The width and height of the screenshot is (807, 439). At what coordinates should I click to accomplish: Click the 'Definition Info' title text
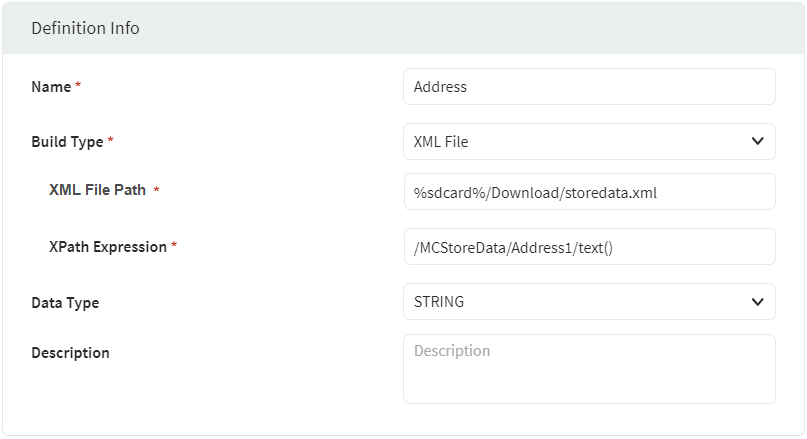[85, 28]
